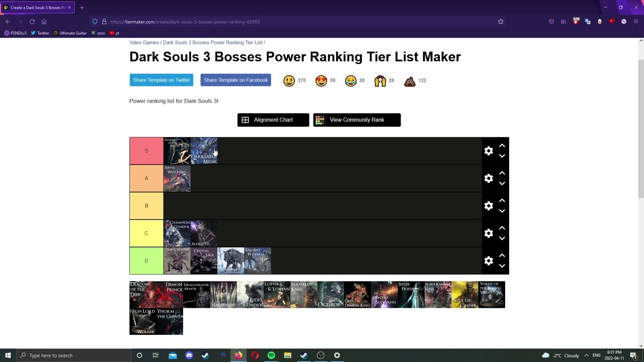Image resolution: width=644 pixels, height=362 pixels.
Task: Move D tier row down with arrow
Action: [502, 266]
